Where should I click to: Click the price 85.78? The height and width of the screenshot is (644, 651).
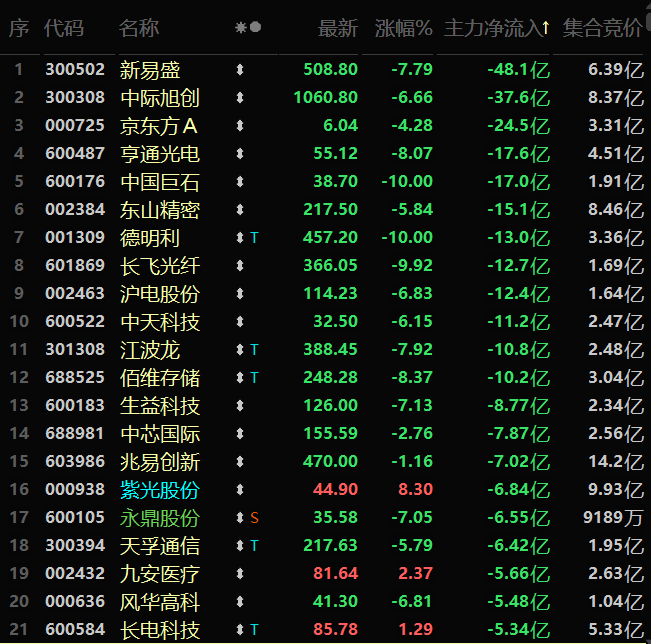335,629
